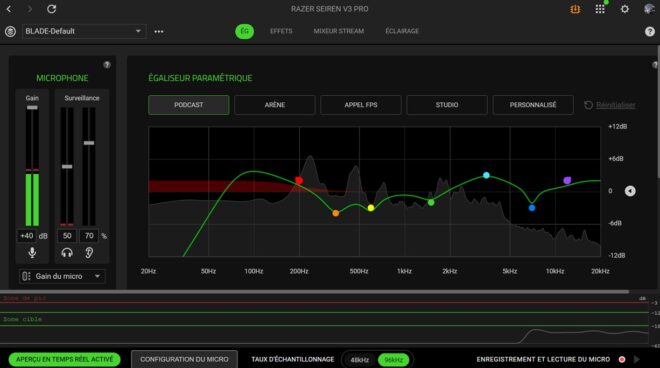Open the user avatar profile

click(x=649, y=9)
